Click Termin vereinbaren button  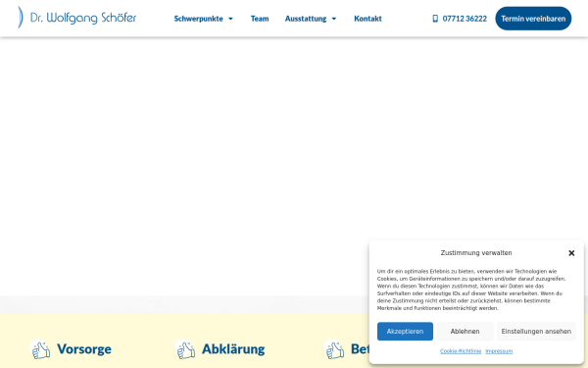click(x=533, y=19)
